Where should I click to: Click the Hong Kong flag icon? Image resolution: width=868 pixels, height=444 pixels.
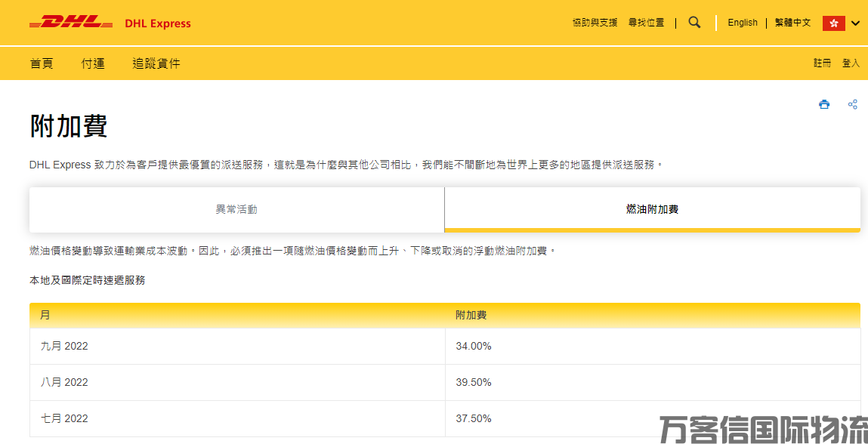(834, 23)
